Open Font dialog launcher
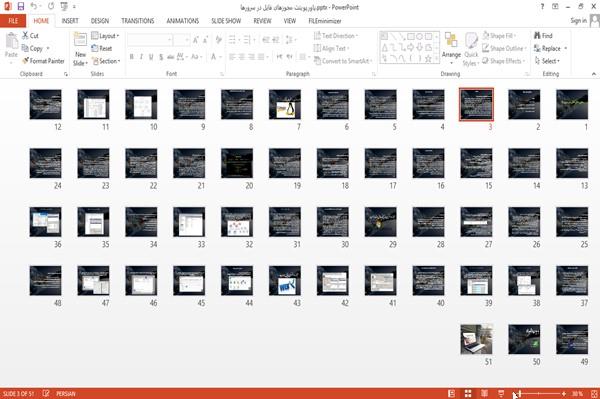The width and height of the screenshot is (600, 399). (x=222, y=74)
